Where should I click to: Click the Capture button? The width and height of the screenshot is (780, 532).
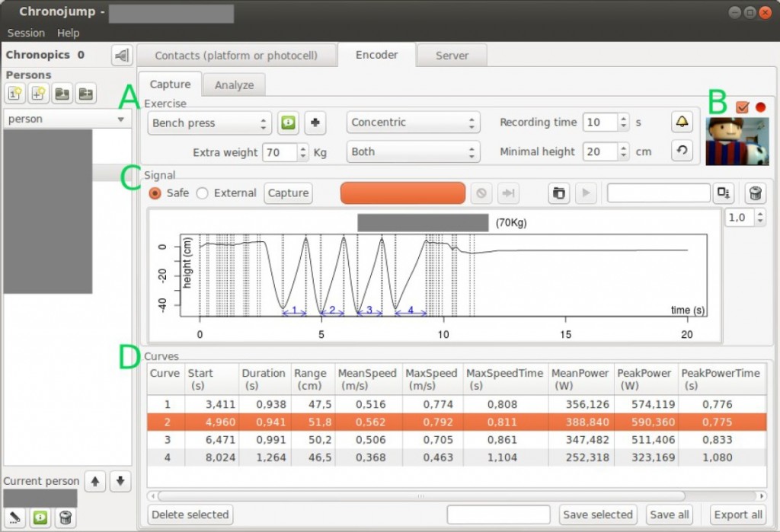[x=288, y=193]
